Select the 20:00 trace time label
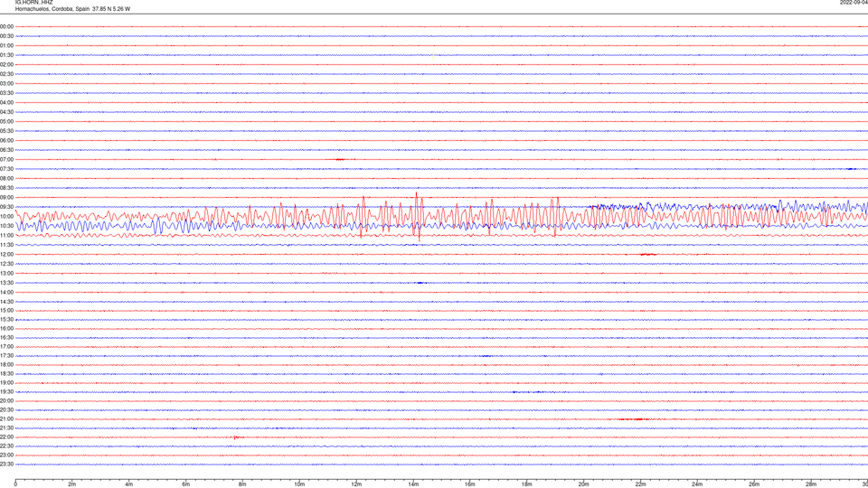 click(6, 401)
